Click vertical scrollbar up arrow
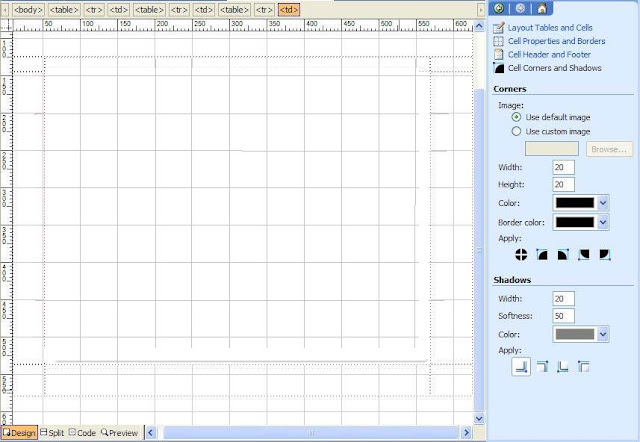640x442 pixels. tap(479, 26)
